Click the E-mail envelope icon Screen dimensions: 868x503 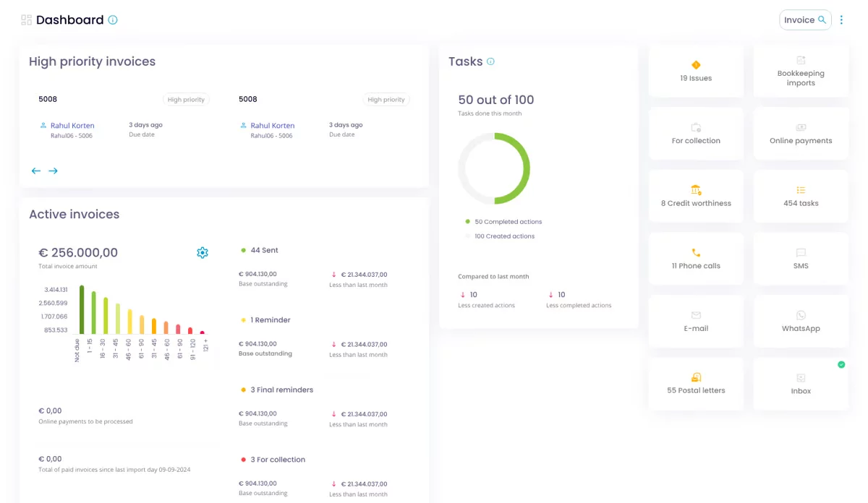coord(696,315)
